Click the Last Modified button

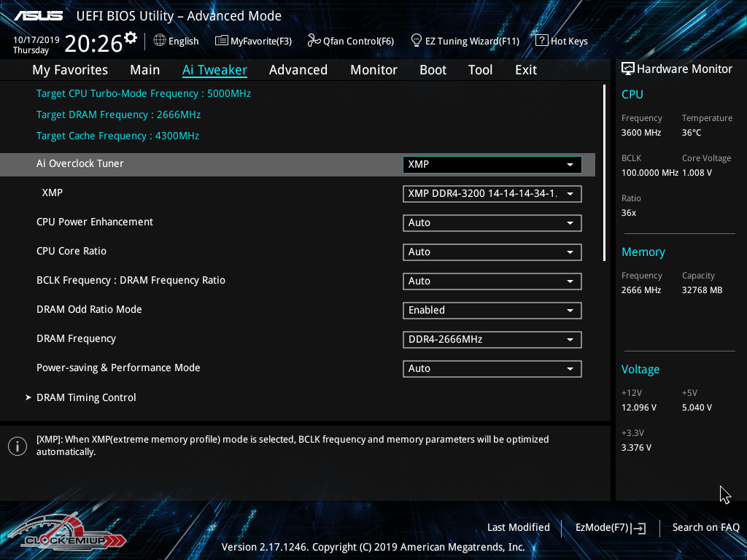tap(518, 528)
